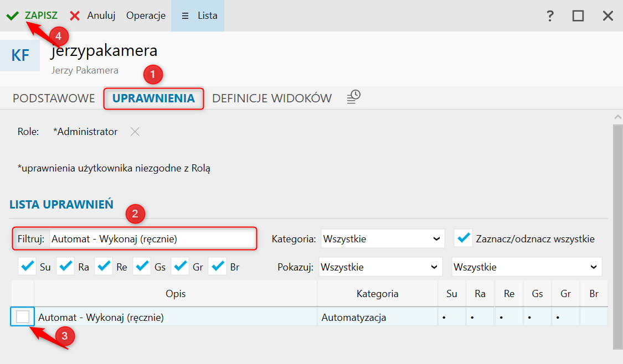Toggle the Su filter checkbox
The height and width of the screenshot is (364, 623).
(x=28, y=266)
